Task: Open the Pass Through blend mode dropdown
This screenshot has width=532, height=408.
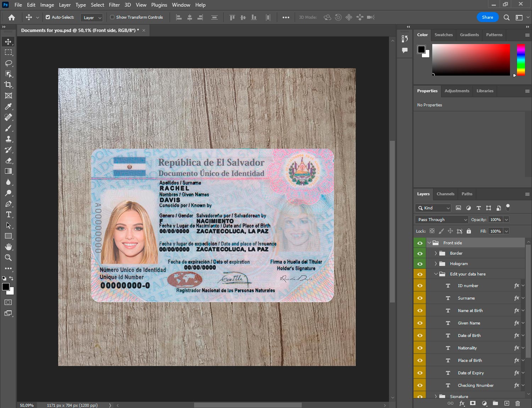Action: 442,220
